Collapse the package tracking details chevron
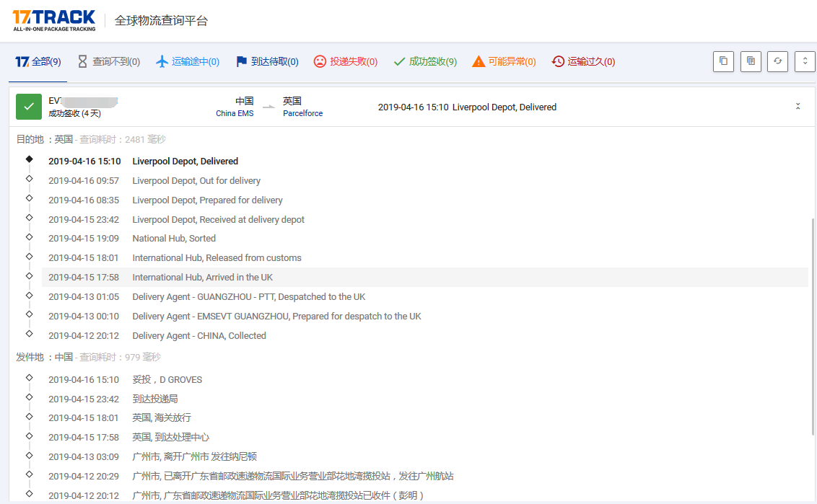This screenshot has height=504, width=817. (798, 107)
